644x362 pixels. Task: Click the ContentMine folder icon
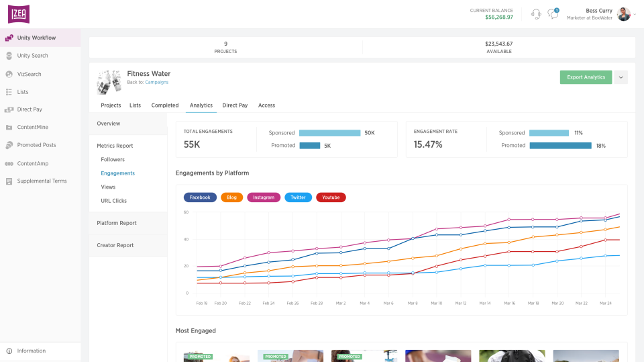pyautogui.click(x=9, y=127)
